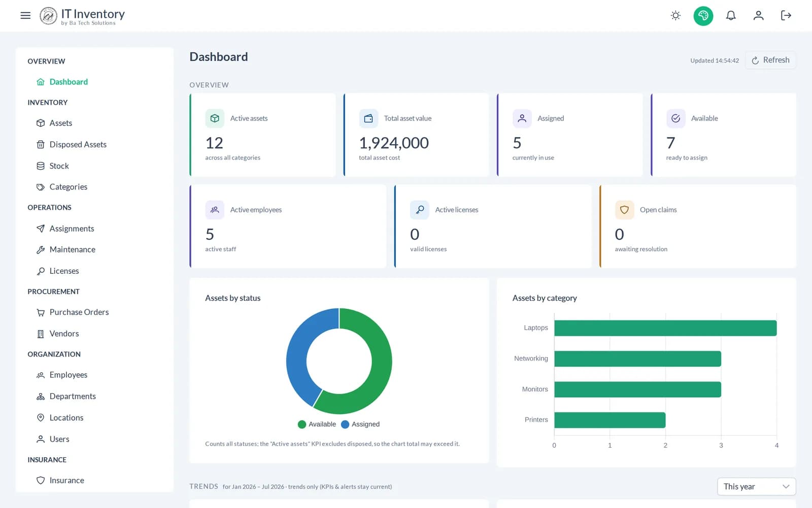
Task: Click the Printers bar in category chart
Action: [x=610, y=420]
